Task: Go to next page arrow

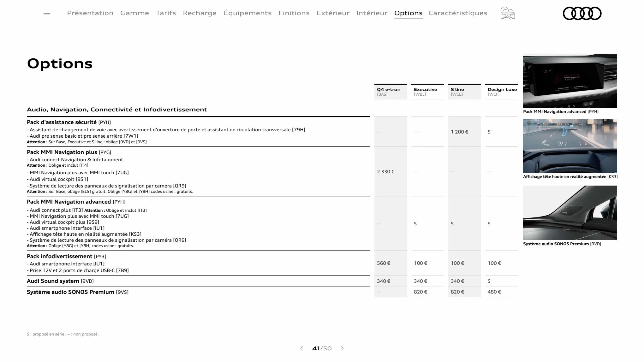Action: [x=342, y=348]
